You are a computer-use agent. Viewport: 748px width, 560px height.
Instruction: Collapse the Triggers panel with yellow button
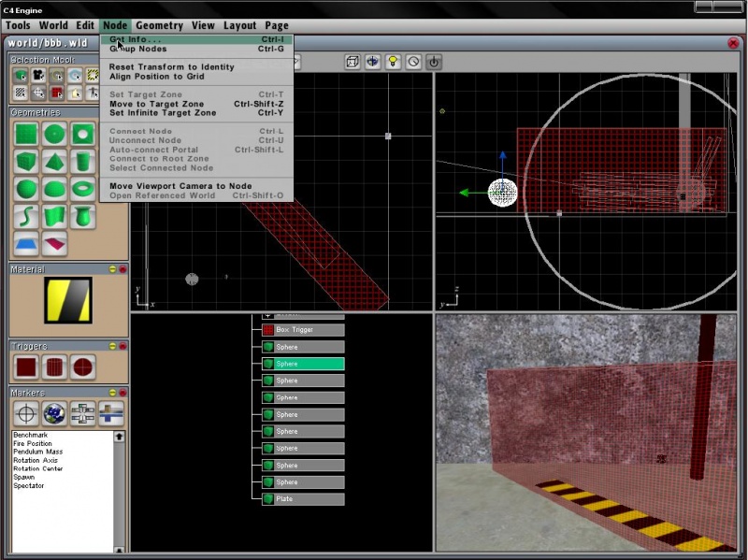[x=111, y=346]
